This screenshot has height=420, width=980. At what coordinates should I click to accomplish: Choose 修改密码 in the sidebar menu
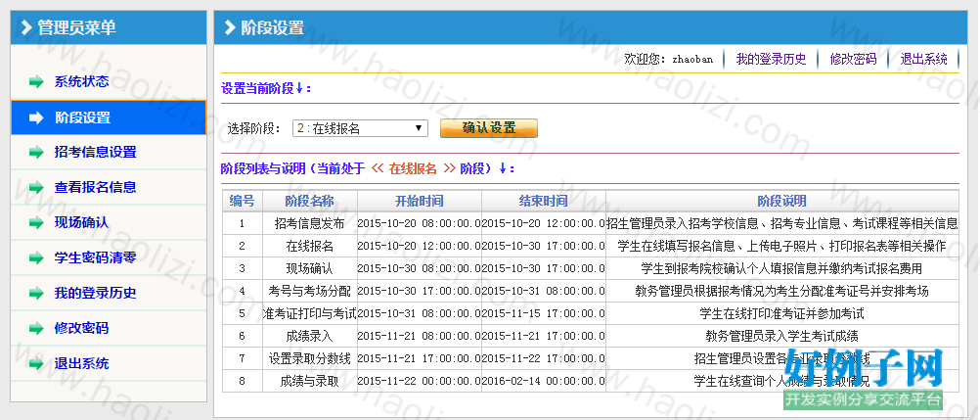pyautogui.click(x=81, y=328)
